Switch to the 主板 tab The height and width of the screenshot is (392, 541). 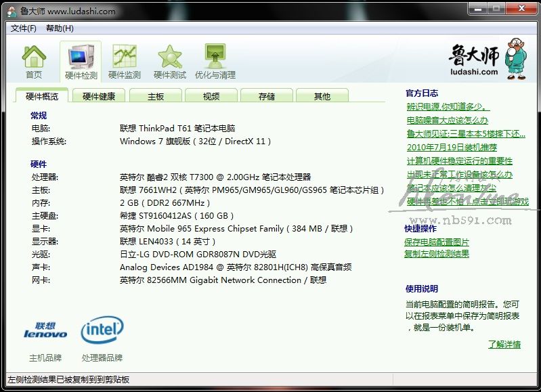(x=156, y=96)
